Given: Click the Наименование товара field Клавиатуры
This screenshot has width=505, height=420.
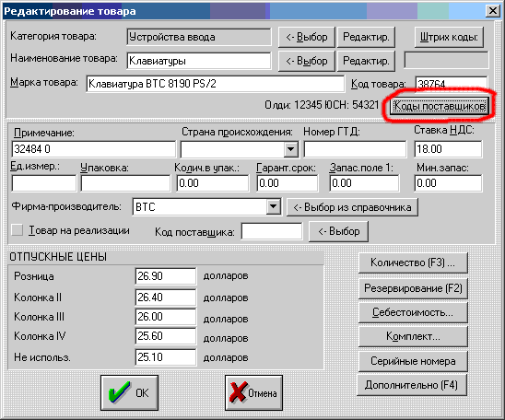Looking at the screenshot, I should coord(199,61).
